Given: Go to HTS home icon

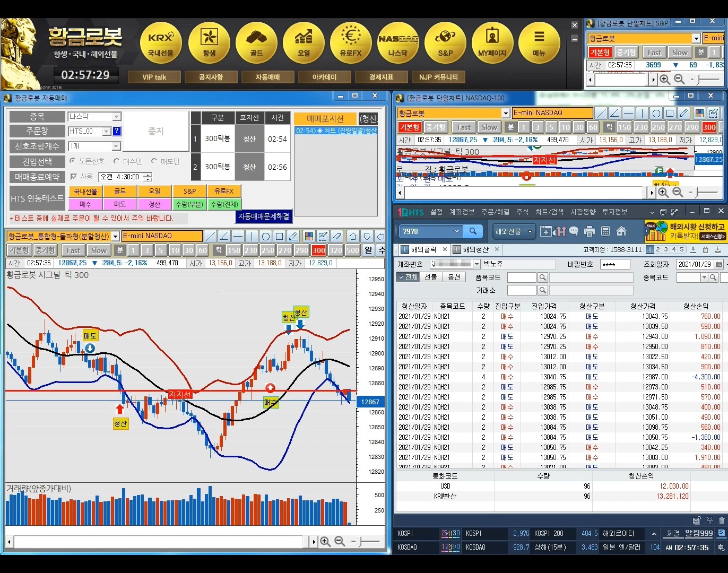Looking at the screenshot, I should click(x=621, y=231).
